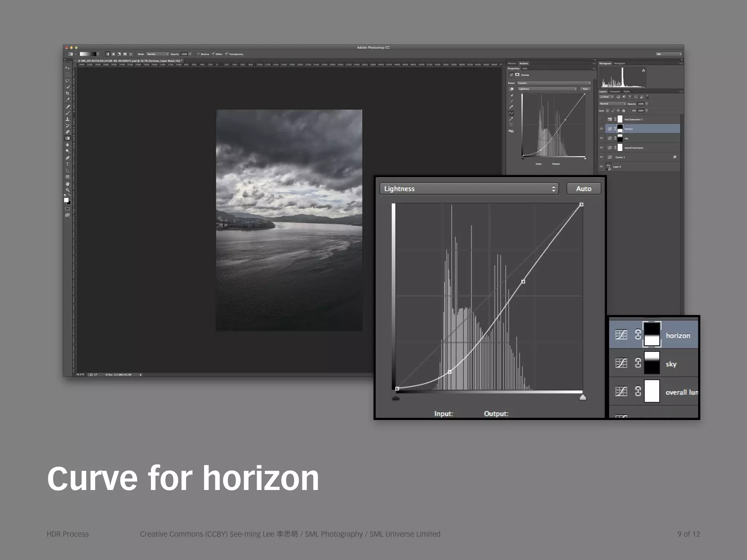Select draw curve pencil icon
Screen dimensions: 747x560
click(511, 119)
